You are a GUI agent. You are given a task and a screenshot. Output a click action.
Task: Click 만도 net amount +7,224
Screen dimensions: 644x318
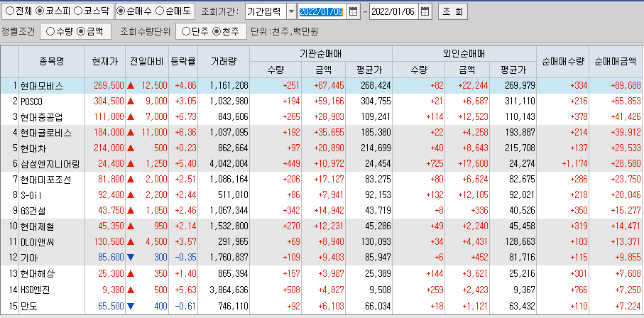(x=627, y=305)
